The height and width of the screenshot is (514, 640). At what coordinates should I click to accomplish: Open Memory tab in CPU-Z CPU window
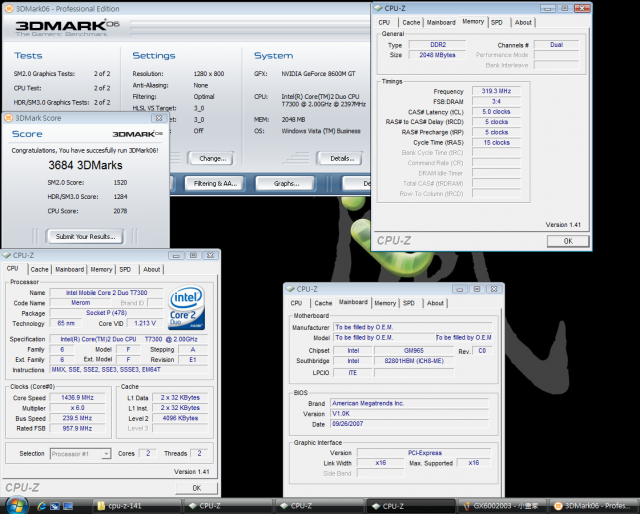[x=101, y=269]
